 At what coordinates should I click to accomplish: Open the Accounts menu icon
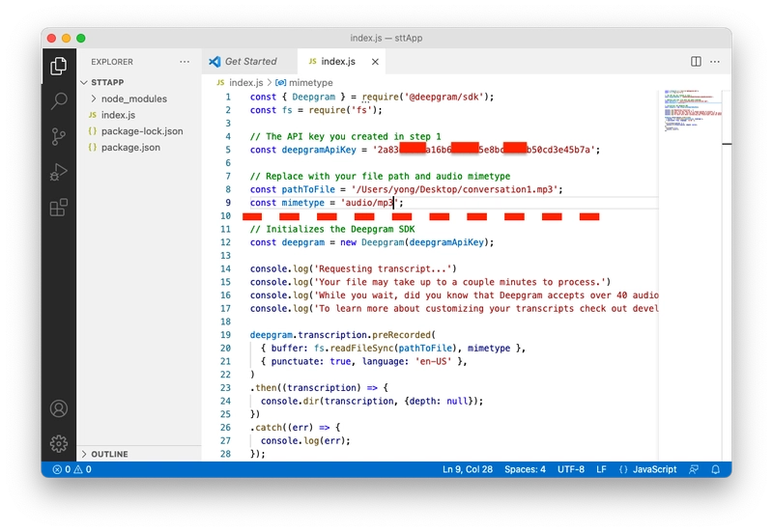coord(59,408)
